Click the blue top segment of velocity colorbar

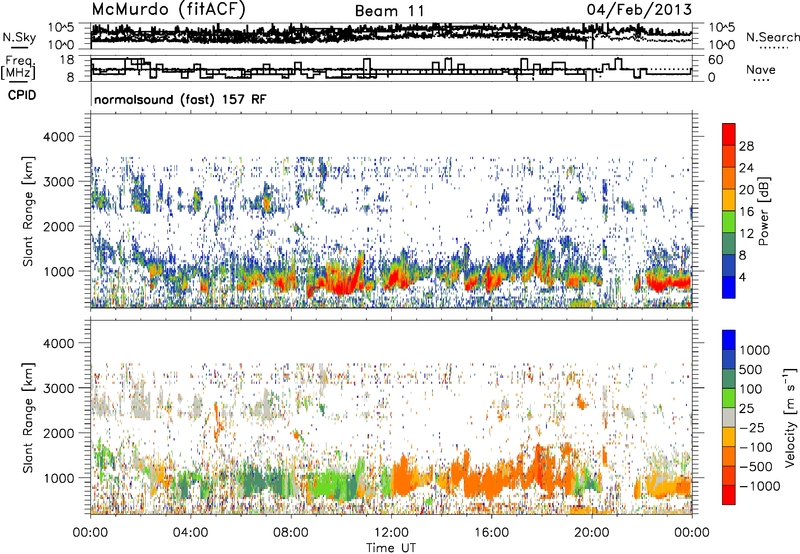pyautogui.click(x=729, y=340)
